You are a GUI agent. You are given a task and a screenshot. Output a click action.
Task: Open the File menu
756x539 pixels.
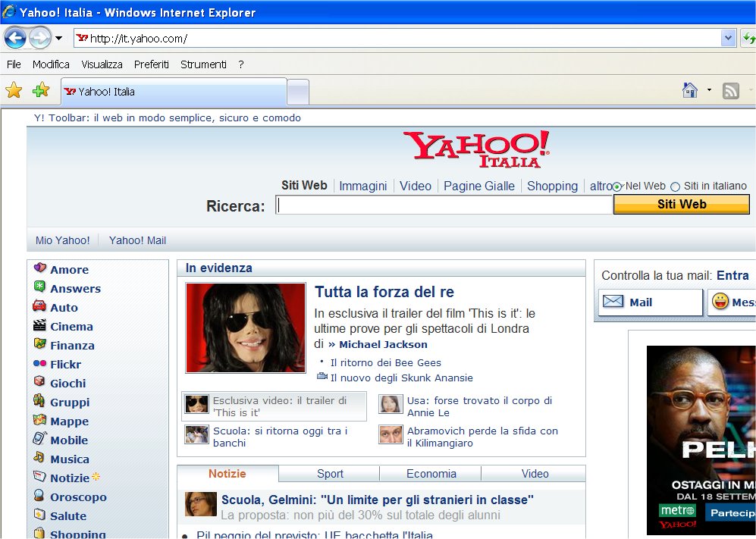pos(14,64)
